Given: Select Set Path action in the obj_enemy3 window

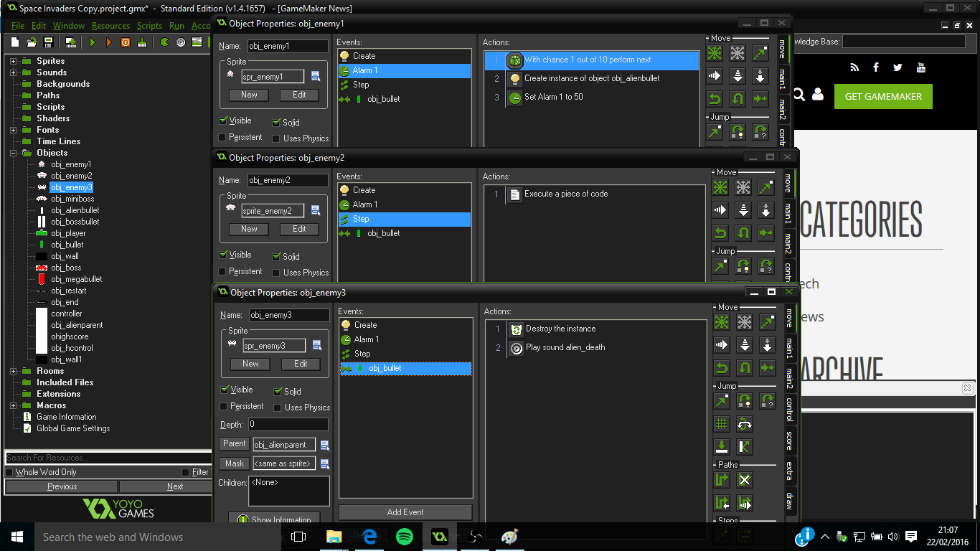Looking at the screenshot, I should (722, 480).
